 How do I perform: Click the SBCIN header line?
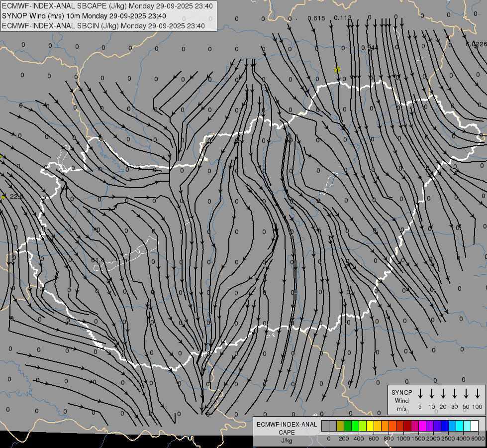(x=103, y=26)
